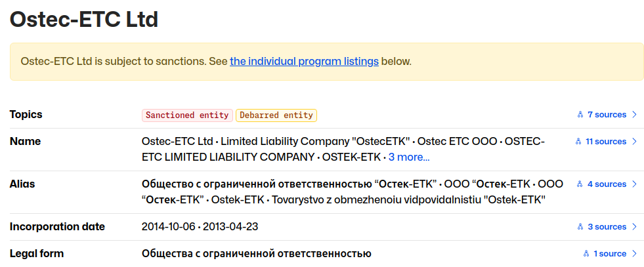Click the sources icon in Alias row
This screenshot has height=267, width=644.
pyautogui.click(x=580, y=184)
